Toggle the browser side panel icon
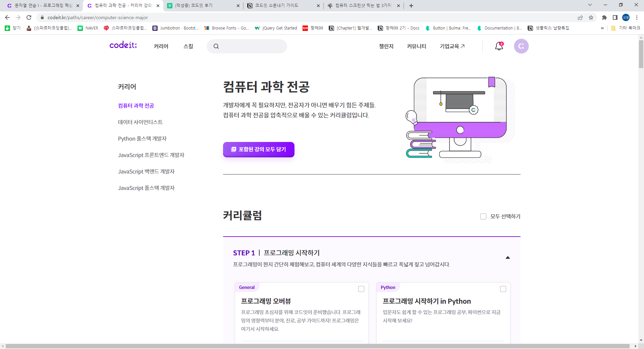 click(x=615, y=17)
